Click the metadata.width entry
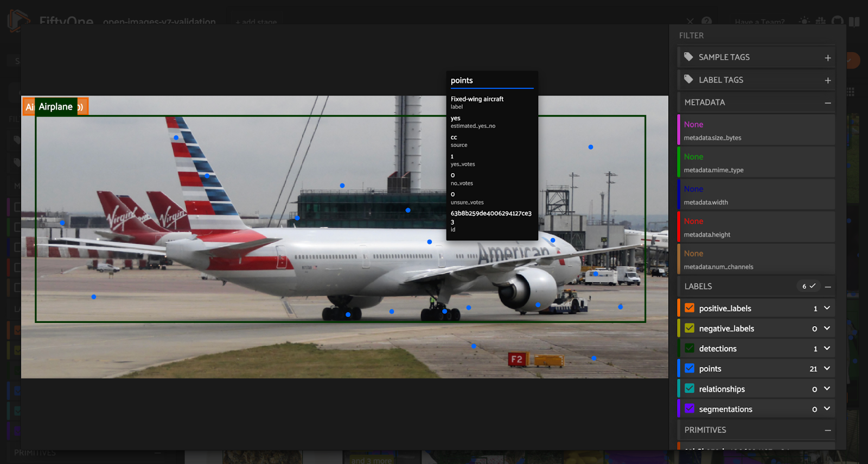 [756, 194]
